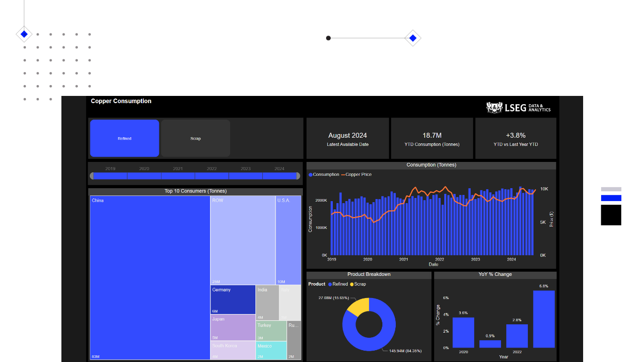Click the black square swatch on the right edge

pos(611,215)
